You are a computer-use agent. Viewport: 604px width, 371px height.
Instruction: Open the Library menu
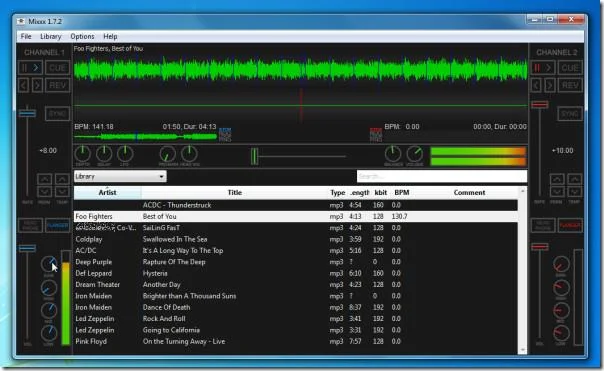(51, 36)
